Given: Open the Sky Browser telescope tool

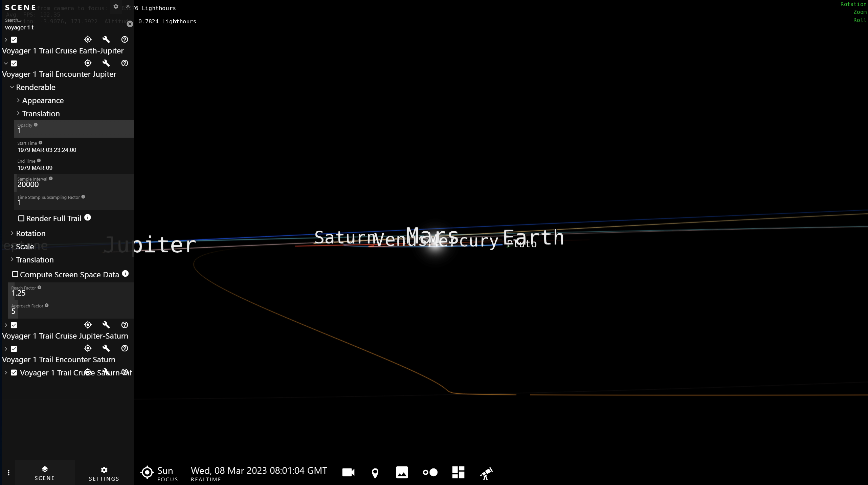Looking at the screenshot, I should (x=486, y=473).
